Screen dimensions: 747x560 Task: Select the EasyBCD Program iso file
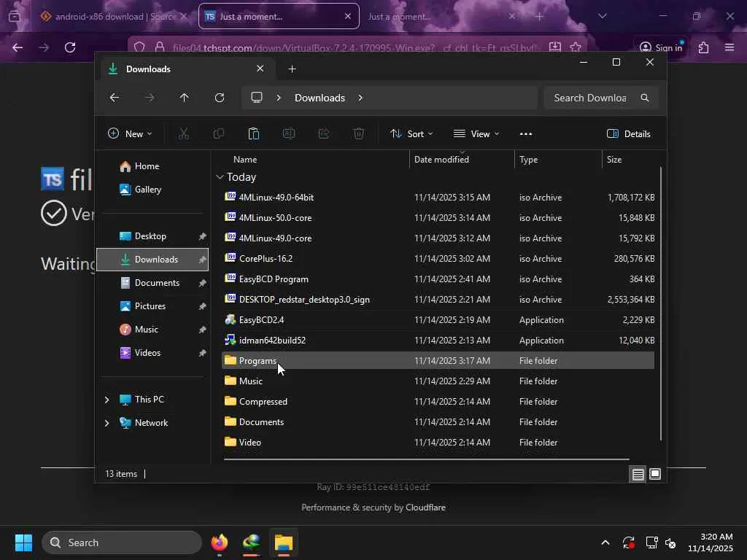pyautogui.click(x=438, y=279)
